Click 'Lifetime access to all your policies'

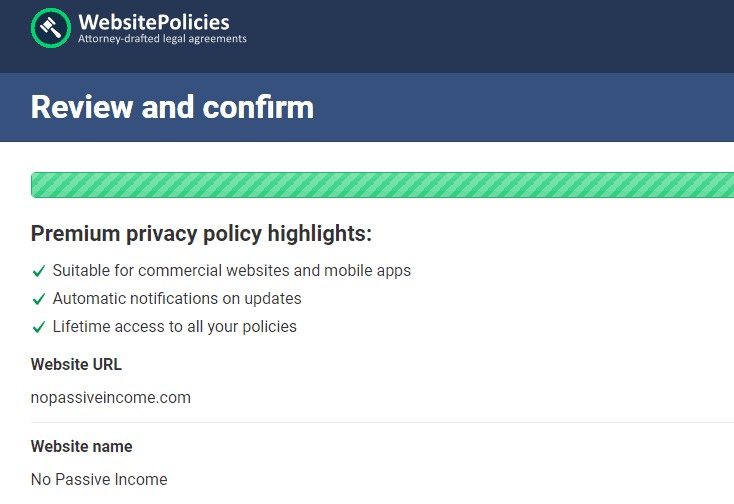coord(174,327)
